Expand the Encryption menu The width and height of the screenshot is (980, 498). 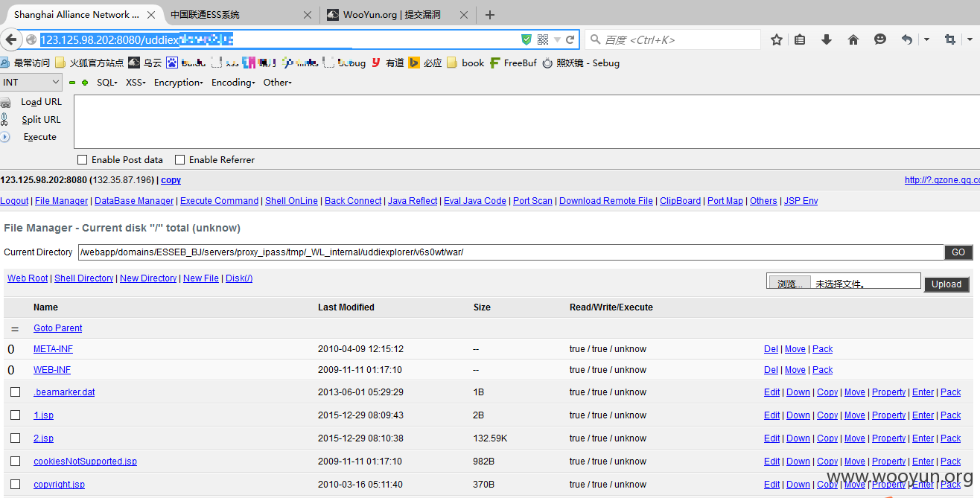pos(178,83)
